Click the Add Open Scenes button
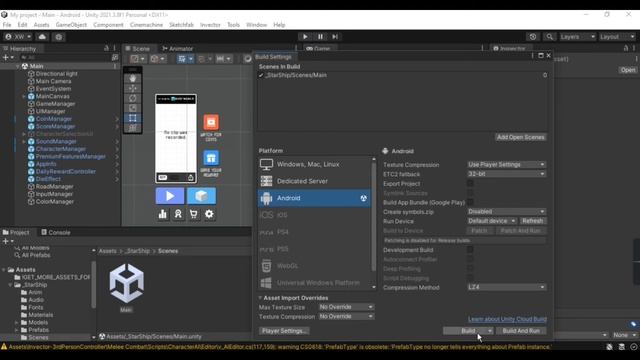This screenshot has height=360, width=640. pos(520,137)
